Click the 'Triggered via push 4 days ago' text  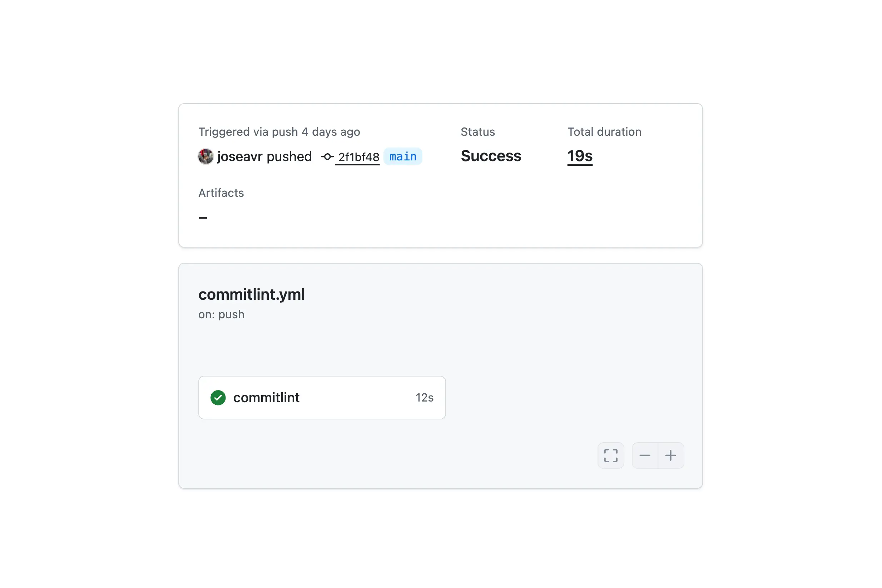tap(279, 131)
